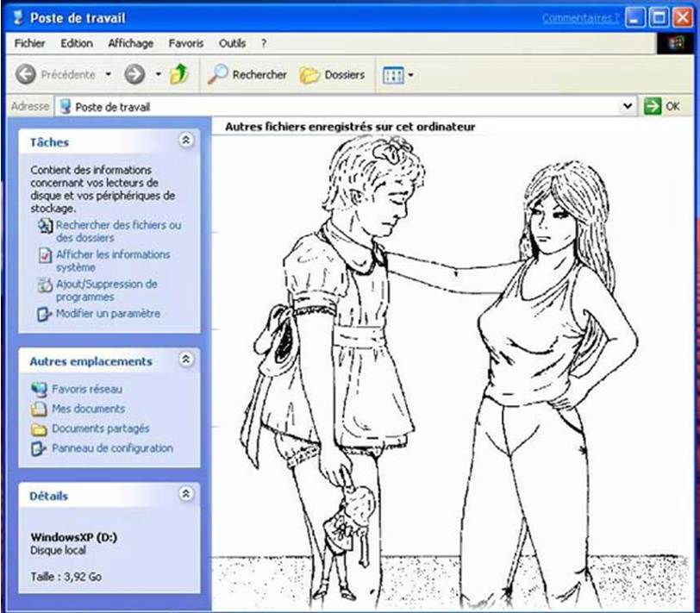Collapse the Autres emplacements panel
This screenshot has height=613, width=700.
pyautogui.click(x=185, y=360)
